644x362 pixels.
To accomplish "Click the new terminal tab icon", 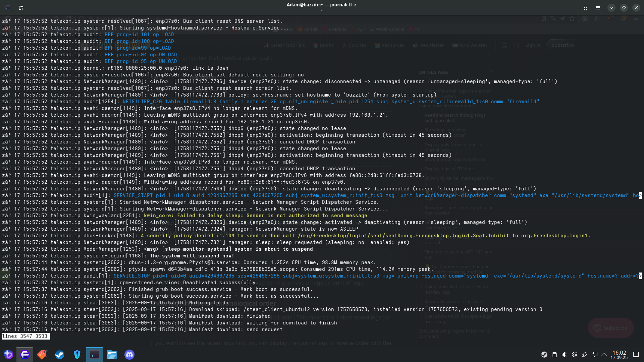I will pyautogui.click(x=21, y=7).
